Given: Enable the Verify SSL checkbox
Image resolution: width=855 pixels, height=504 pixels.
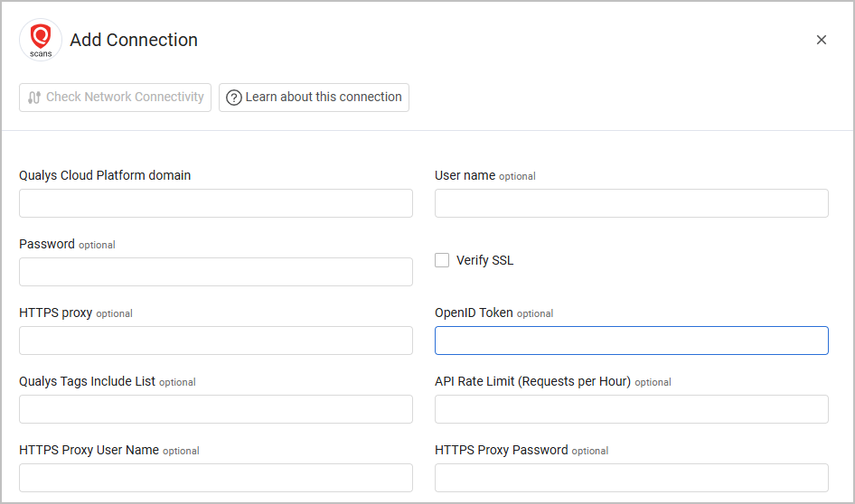Looking at the screenshot, I should [442, 260].
